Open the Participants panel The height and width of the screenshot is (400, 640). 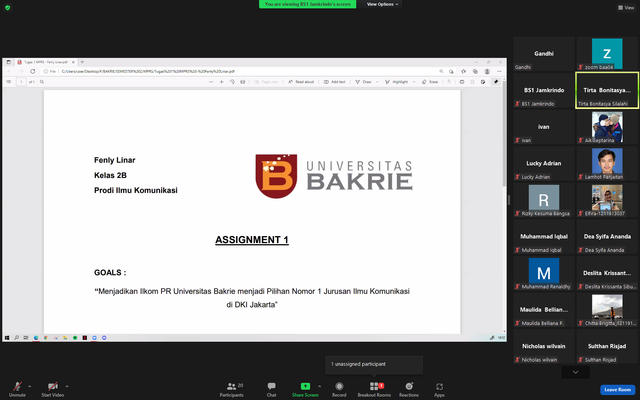point(231,389)
